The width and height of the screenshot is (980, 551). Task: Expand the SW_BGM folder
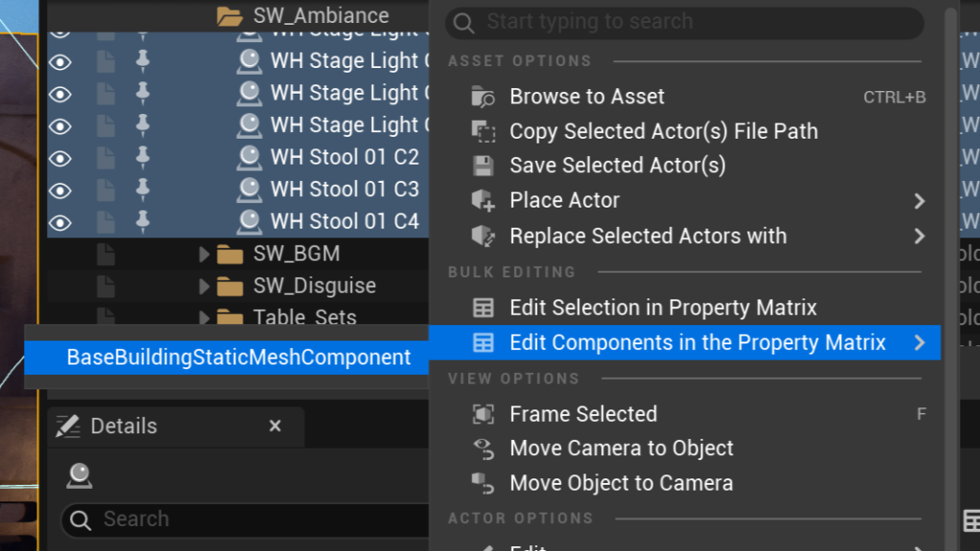[x=204, y=254]
